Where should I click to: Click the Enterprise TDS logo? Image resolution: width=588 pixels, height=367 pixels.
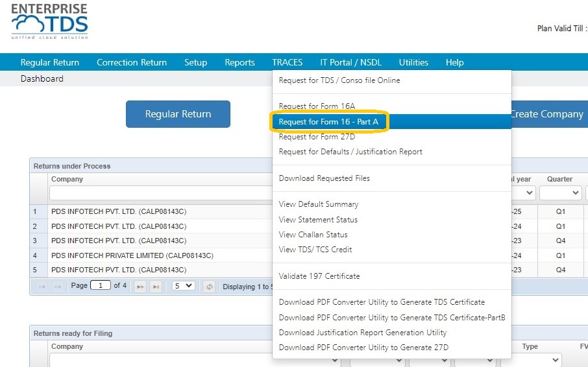[x=49, y=21]
